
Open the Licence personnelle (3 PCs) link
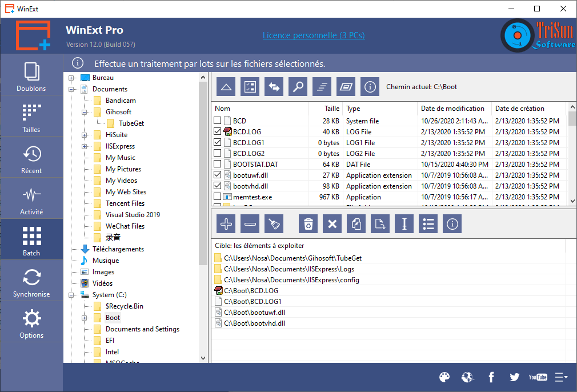pos(314,35)
